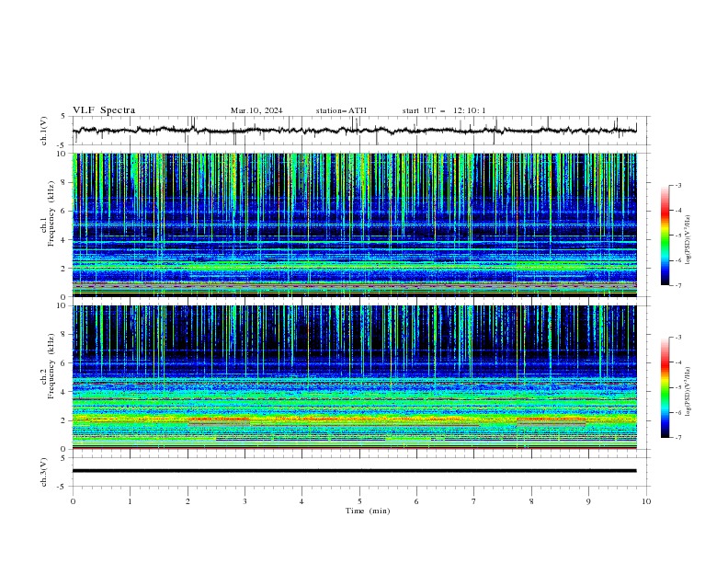Click inside the ch.2 spectrogram panel
The image size is (728, 563).
pyautogui.click(x=355, y=377)
